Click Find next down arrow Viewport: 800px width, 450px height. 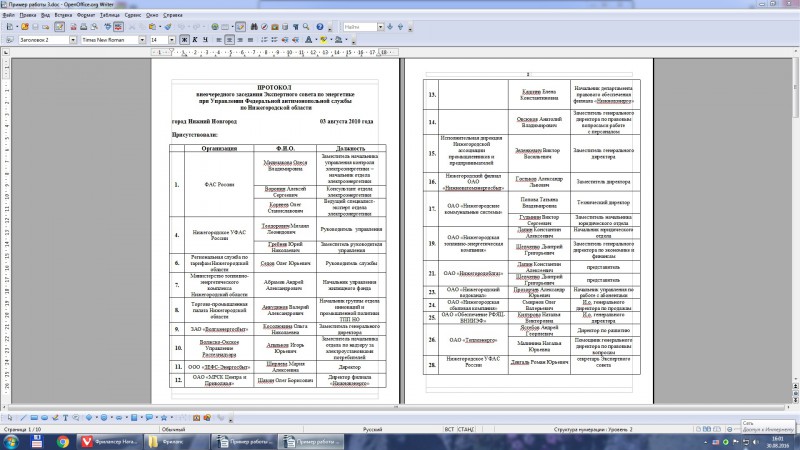[x=390, y=27]
